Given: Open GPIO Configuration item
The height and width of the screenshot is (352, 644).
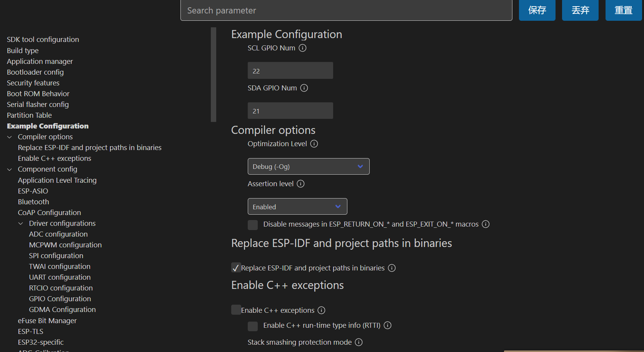Looking at the screenshot, I should (60, 299).
